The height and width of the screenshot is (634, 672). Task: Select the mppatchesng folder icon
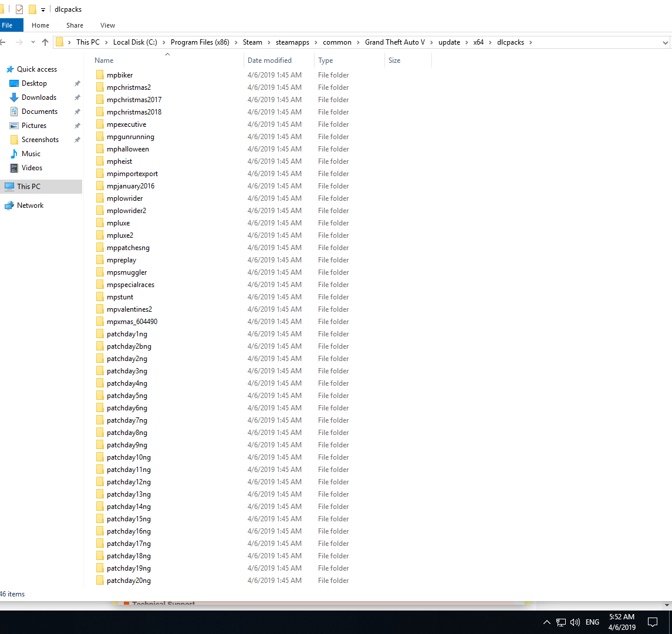100,247
